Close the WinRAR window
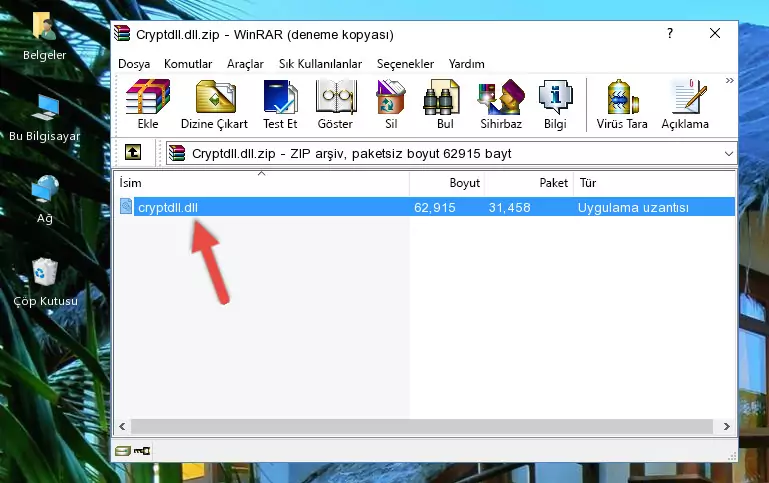 [x=715, y=33]
